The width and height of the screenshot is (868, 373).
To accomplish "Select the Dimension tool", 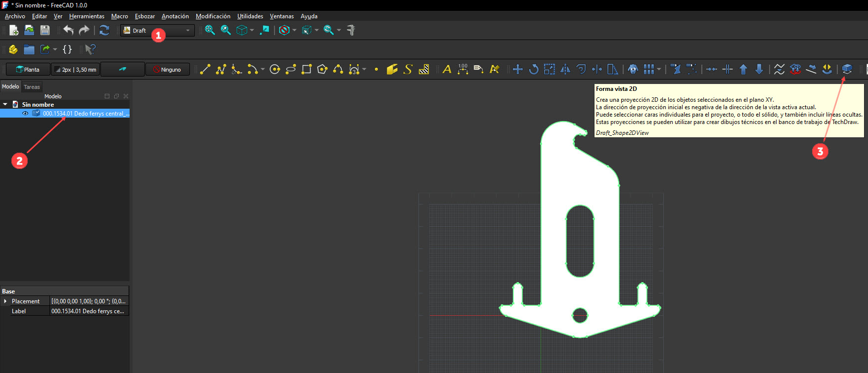I will click(463, 70).
